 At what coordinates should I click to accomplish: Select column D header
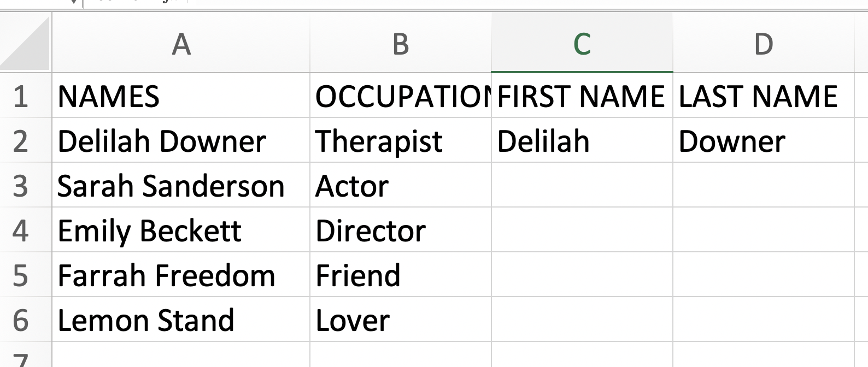[764, 42]
